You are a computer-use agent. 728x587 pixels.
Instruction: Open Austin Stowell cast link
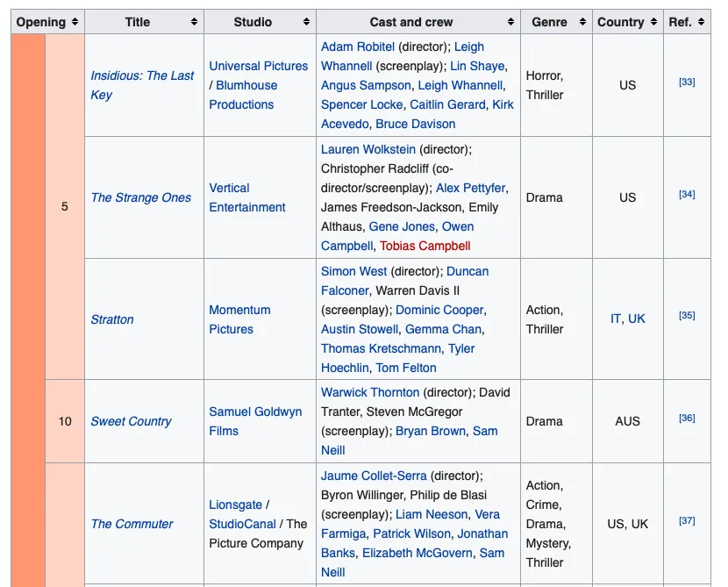pyautogui.click(x=360, y=329)
